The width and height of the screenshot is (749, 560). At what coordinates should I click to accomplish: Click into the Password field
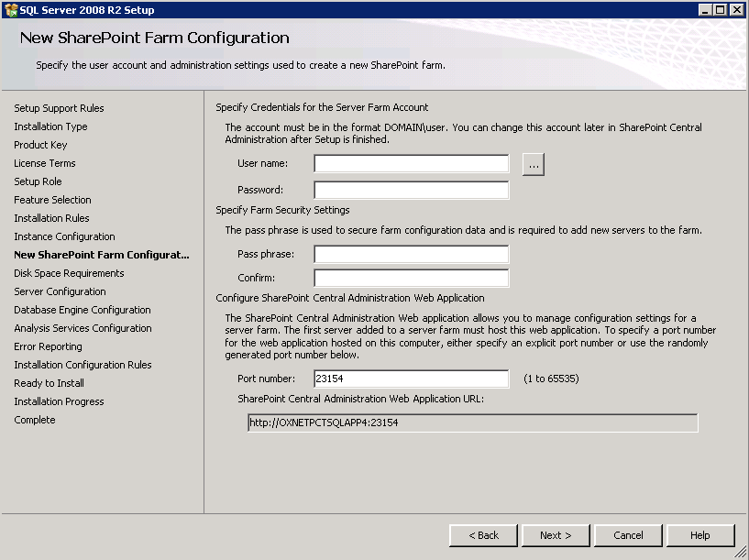tap(412, 190)
